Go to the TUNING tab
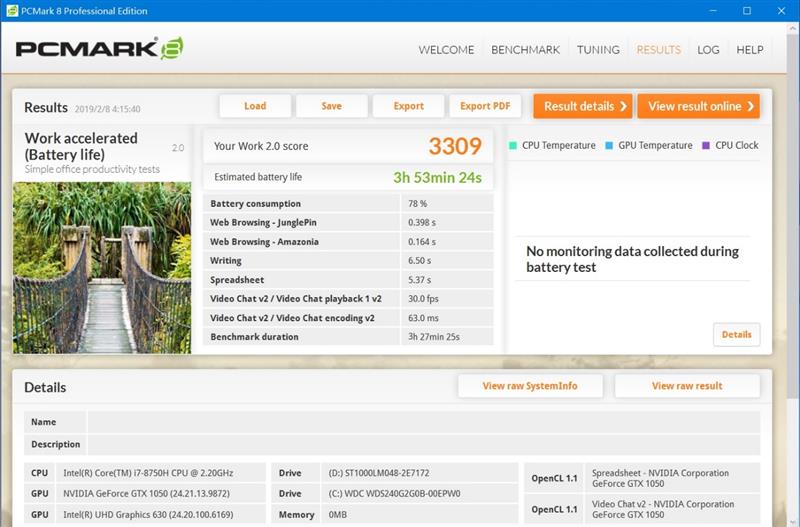The width and height of the screenshot is (800, 527). click(598, 50)
